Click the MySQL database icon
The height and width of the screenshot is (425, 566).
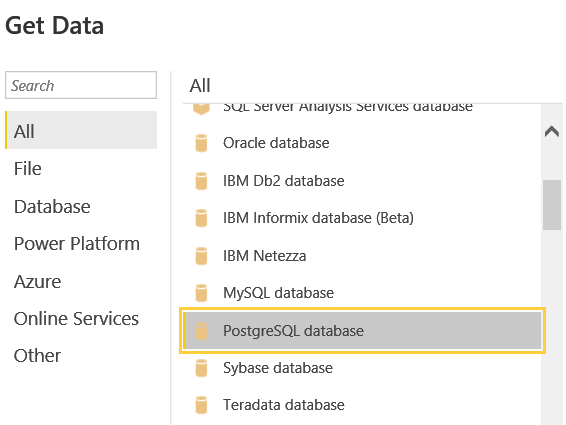coord(201,293)
